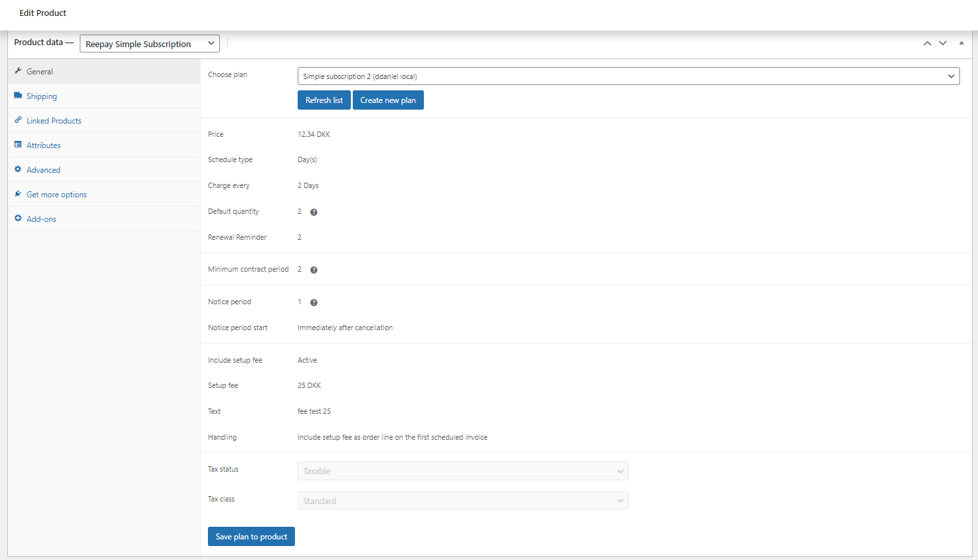This screenshot has width=978, height=560.
Task: Click the truck icon beside Shipping
Action: 19,96
